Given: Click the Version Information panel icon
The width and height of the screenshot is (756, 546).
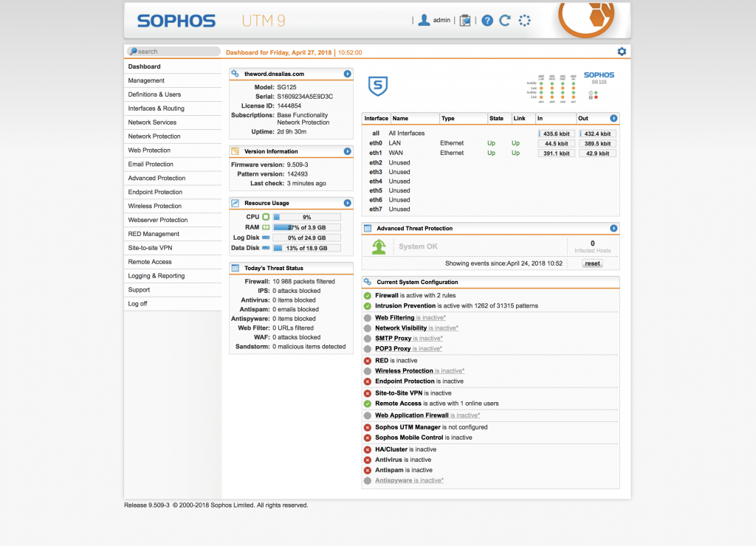Looking at the screenshot, I should [x=236, y=151].
